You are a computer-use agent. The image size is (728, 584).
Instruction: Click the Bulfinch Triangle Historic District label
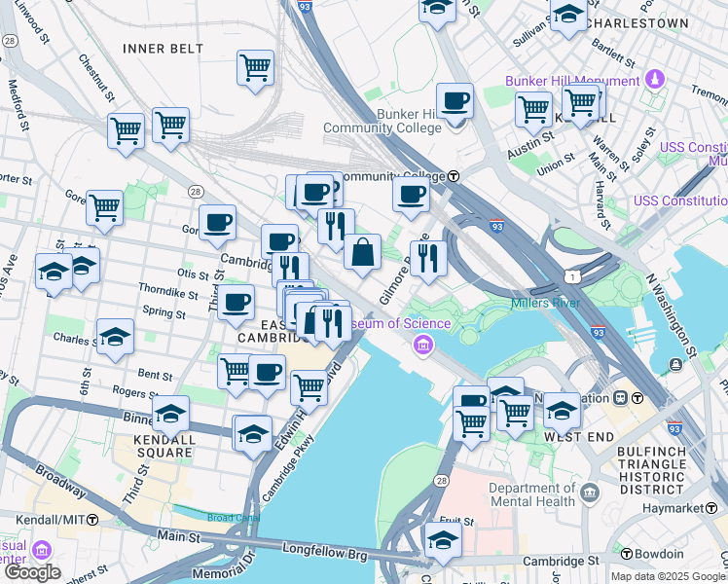click(652, 470)
